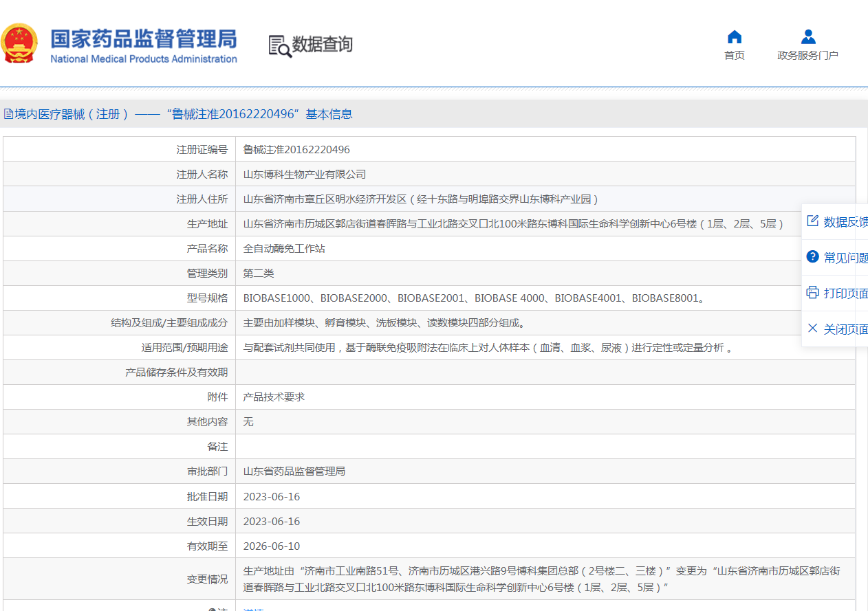Select the 结构及组成/主要组成成分 label cell
Image resolution: width=868 pixels, height=611 pixels.
coord(119,322)
